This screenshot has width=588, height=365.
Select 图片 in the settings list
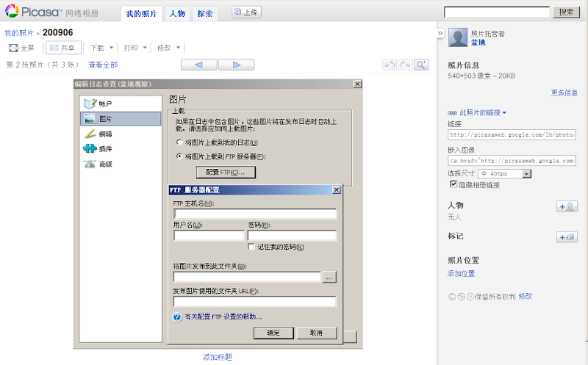point(121,118)
